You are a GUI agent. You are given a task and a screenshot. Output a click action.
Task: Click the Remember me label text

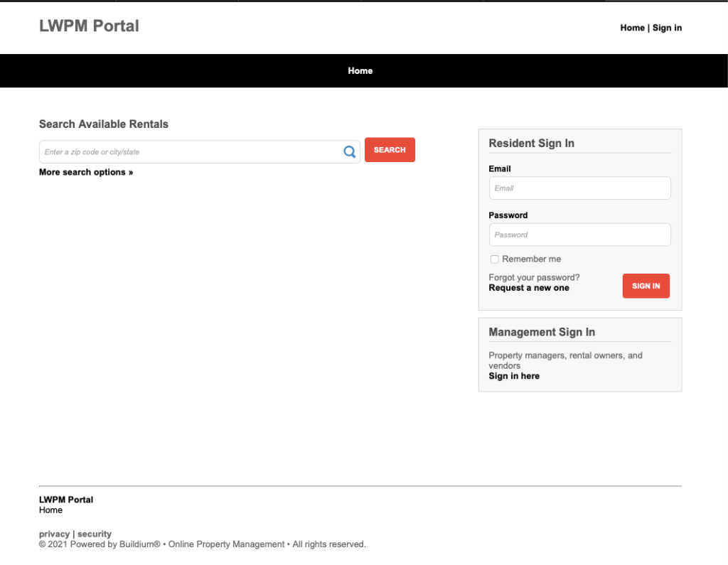coord(531,259)
